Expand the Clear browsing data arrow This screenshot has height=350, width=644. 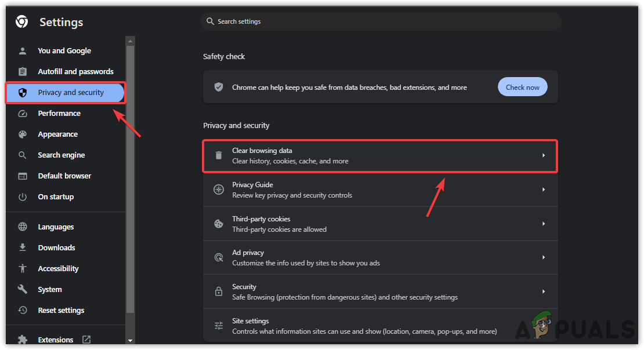544,155
